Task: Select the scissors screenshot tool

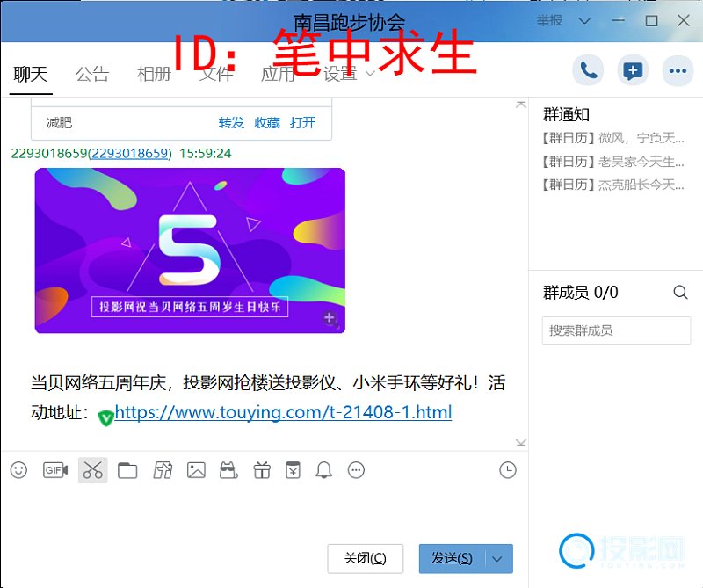Action: point(93,470)
